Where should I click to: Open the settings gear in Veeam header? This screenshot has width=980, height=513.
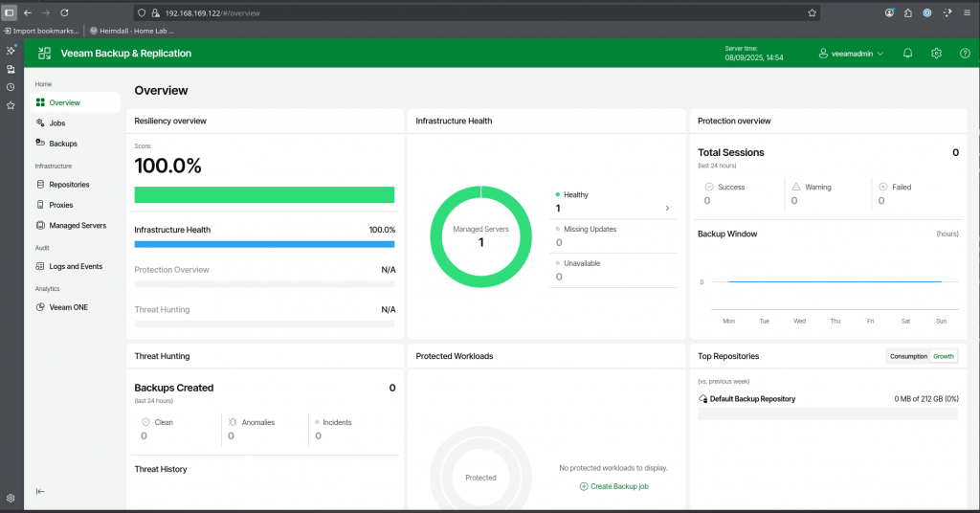936,54
